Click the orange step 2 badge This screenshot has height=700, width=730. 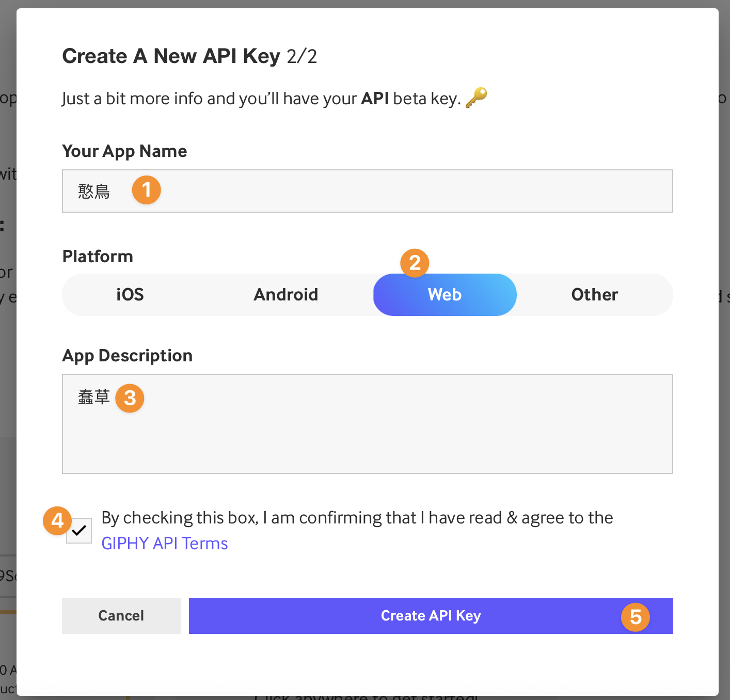pos(415,263)
